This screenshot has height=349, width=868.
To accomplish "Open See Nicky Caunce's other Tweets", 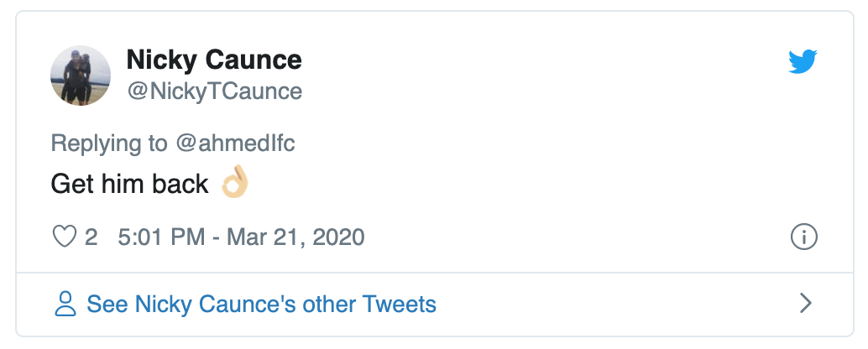I will tap(261, 304).
